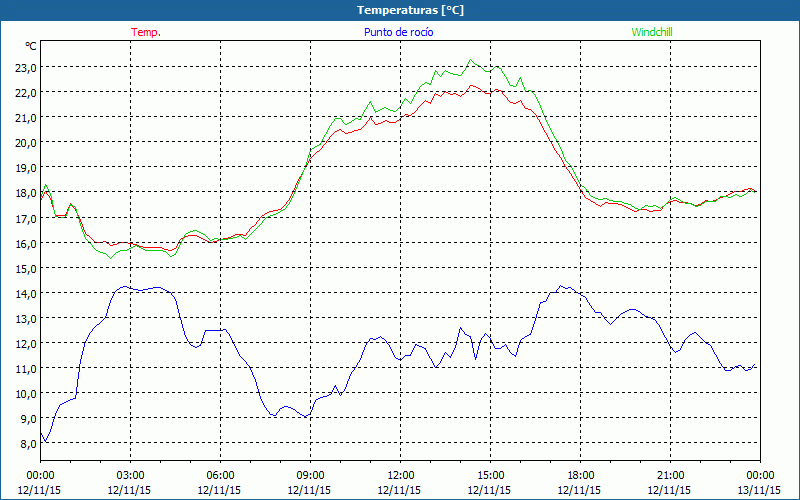Click the 11,0 y-axis value
Screen dimensions: 800x500
[x=26, y=368]
